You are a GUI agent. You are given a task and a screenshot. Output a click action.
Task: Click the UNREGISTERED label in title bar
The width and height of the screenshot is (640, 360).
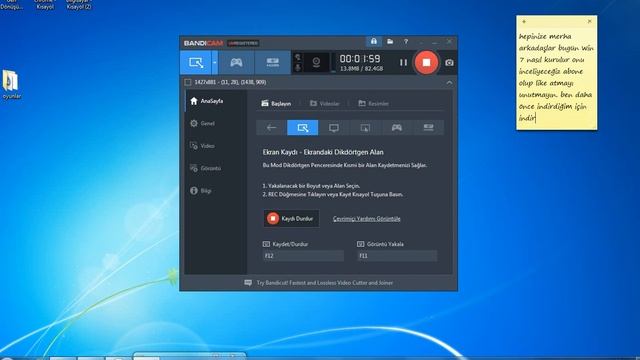click(243, 43)
